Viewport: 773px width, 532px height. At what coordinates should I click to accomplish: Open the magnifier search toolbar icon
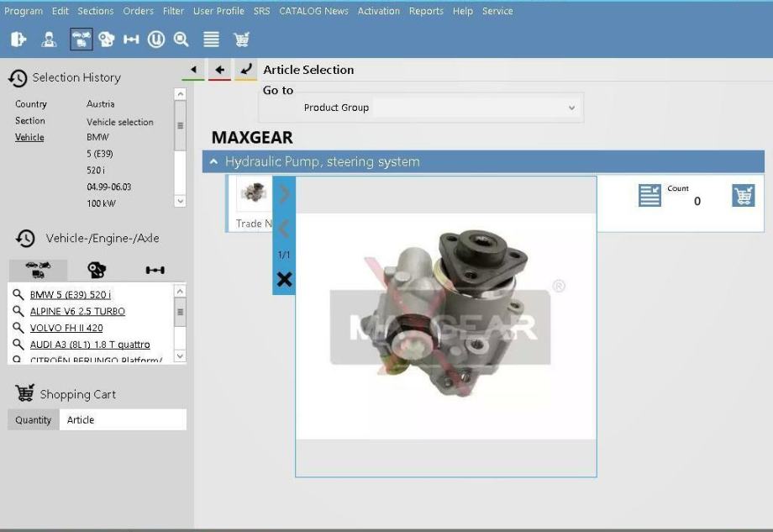point(181,40)
